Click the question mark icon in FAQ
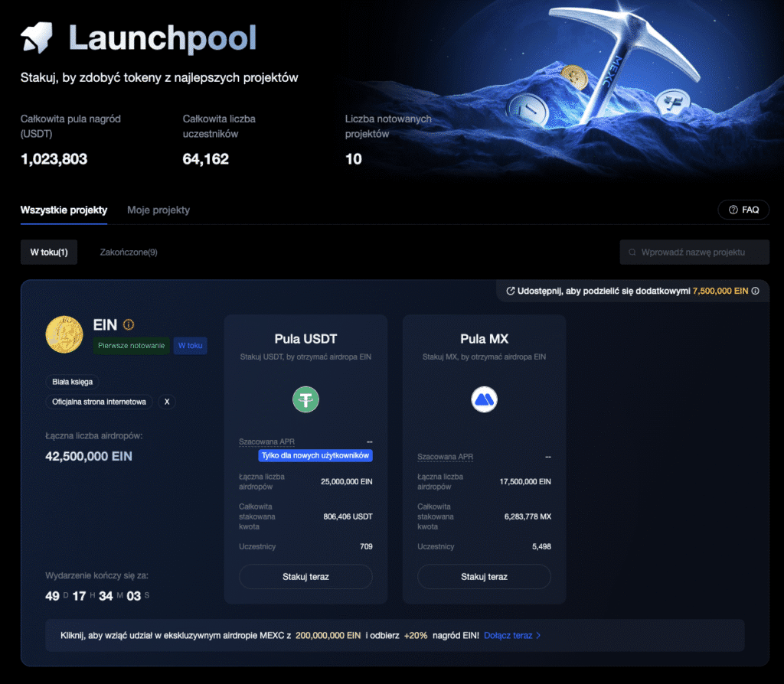The height and width of the screenshot is (684, 784). [733, 210]
